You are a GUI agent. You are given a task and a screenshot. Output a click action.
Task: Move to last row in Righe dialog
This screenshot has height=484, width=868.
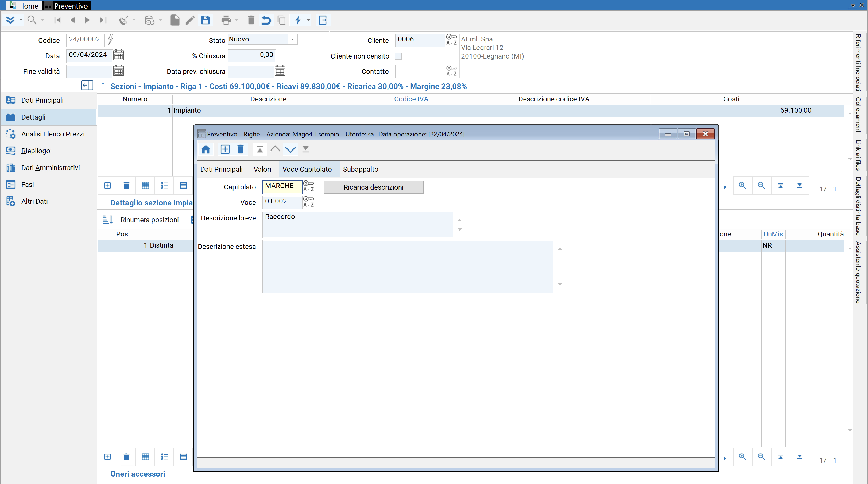[306, 149]
